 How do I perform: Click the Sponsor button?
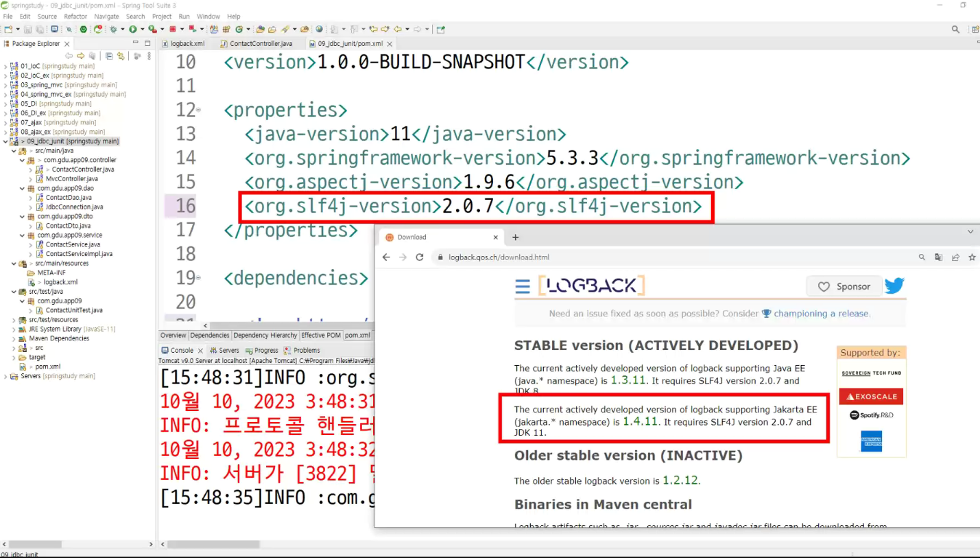point(844,287)
